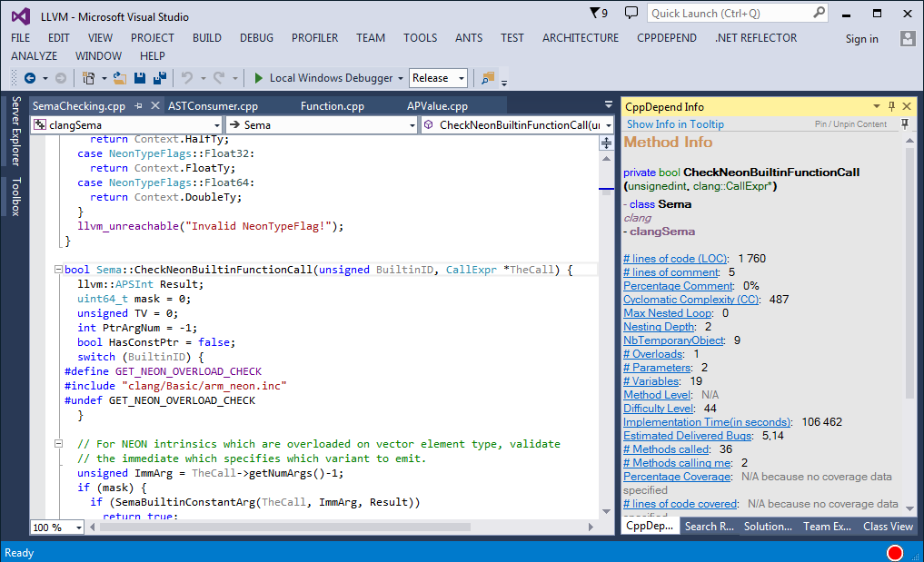Switch to the Team Ex... tab

pyautogui.click(x=827, y=526)
